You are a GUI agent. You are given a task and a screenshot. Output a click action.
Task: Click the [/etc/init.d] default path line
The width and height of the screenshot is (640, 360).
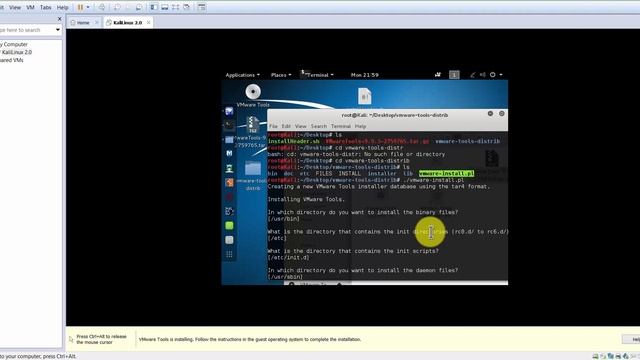pos(289,258)
